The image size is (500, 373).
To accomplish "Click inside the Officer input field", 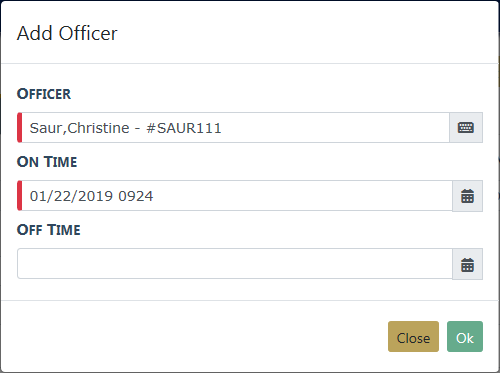I will tap(235, 128).
